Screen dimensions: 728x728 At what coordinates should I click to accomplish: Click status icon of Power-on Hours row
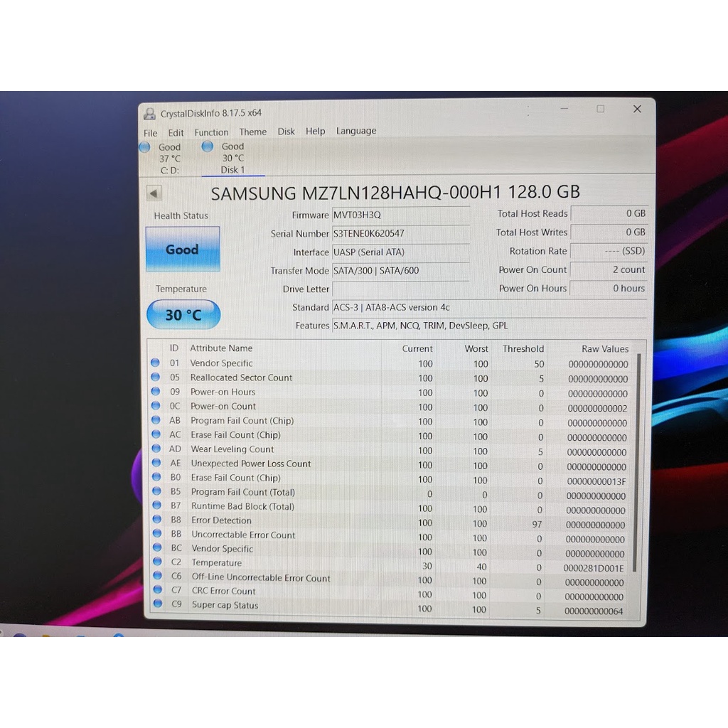pyautogui.click(x=156, y=392)
